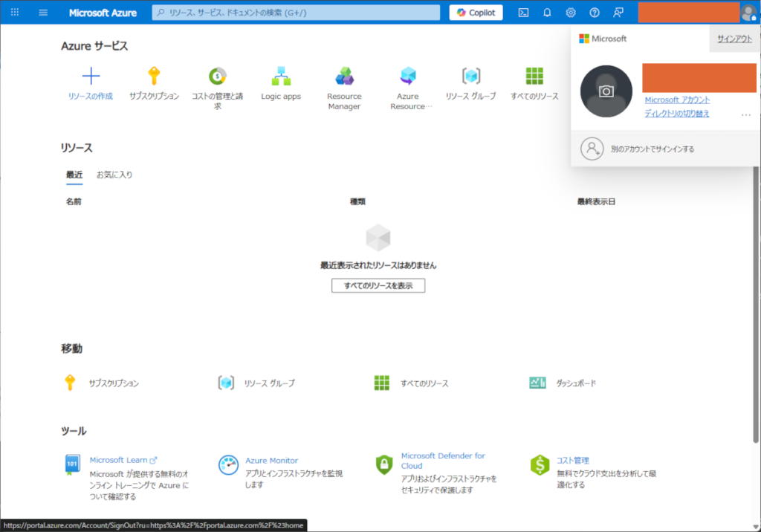Click the scrollbar down arrow
The width and height of the screenshot is (761, 532).
coord(756,527)
